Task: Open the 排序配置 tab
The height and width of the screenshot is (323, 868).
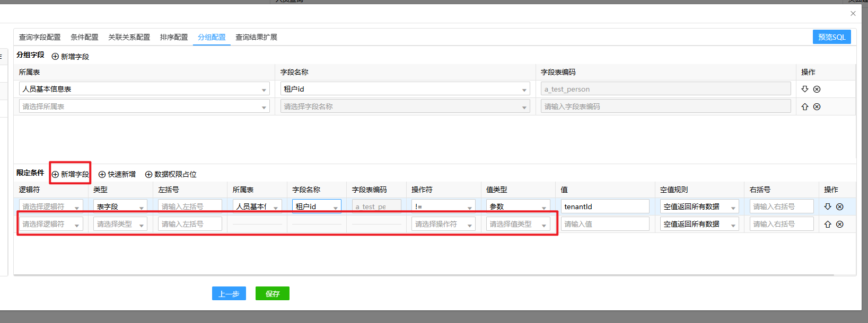Action: (174, 37)
